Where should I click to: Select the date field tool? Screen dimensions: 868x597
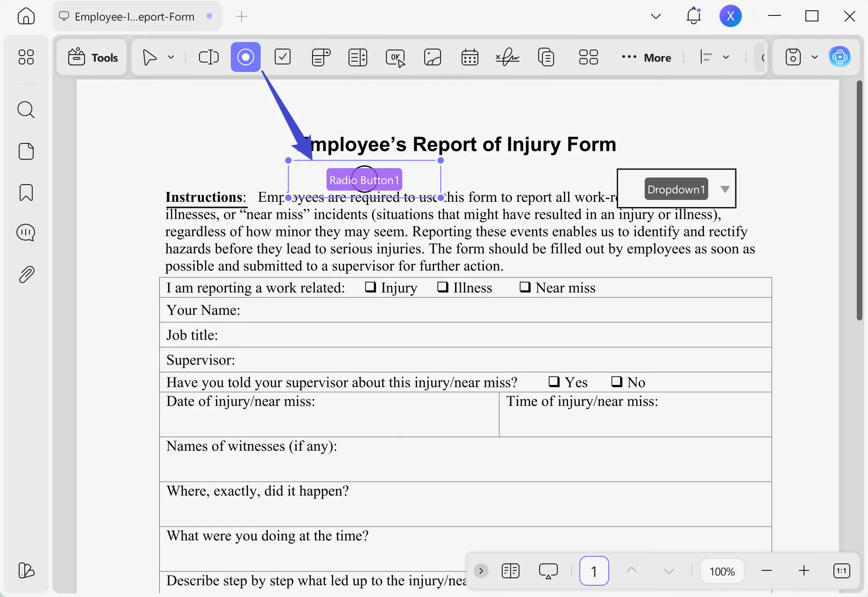(470, 57)
